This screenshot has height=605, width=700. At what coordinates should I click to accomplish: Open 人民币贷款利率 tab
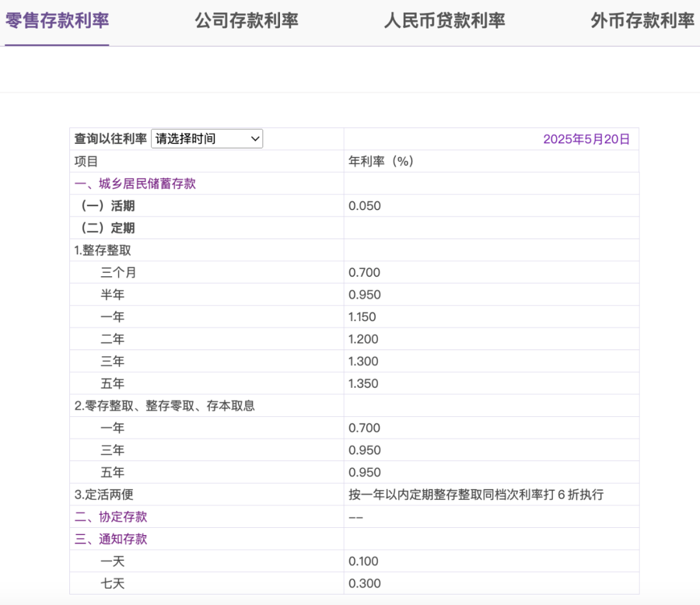coord(444,21)
